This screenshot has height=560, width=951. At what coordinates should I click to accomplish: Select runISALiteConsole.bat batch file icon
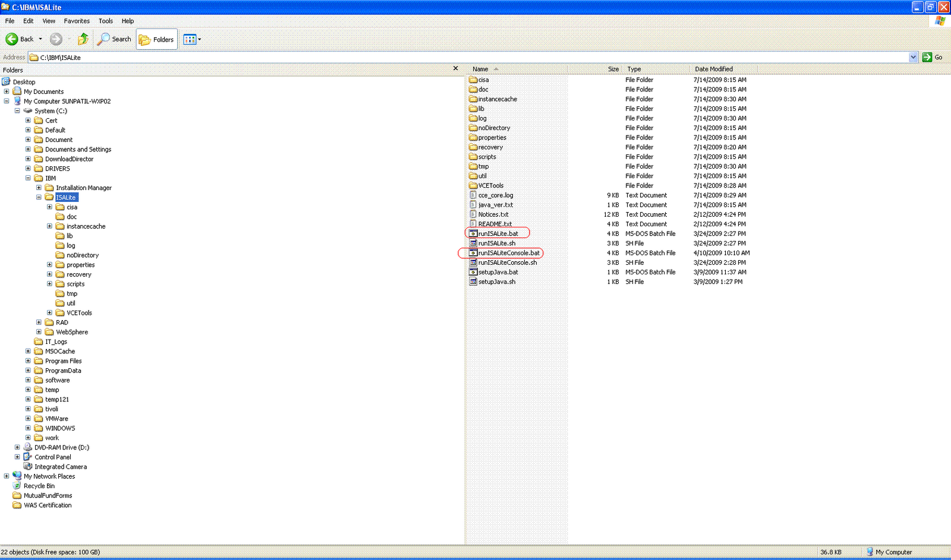473,252
